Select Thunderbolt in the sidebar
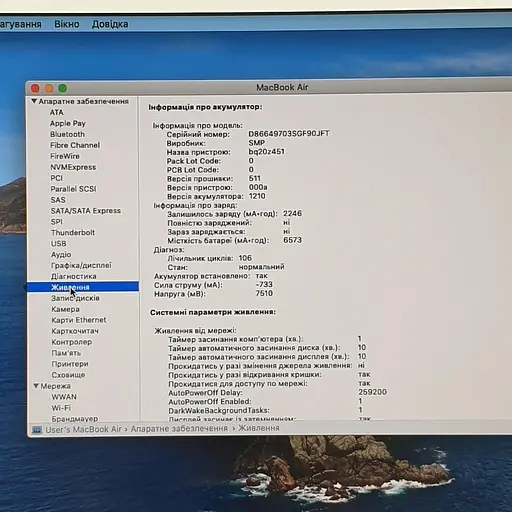512x512 pixels. (73, 232)
